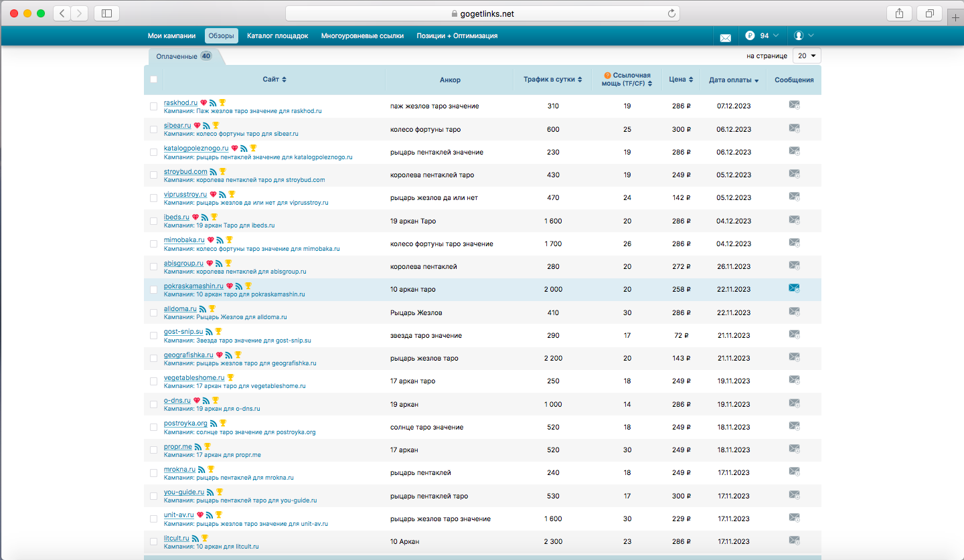Click Safari's back navigation button

[x=62, y=13]
